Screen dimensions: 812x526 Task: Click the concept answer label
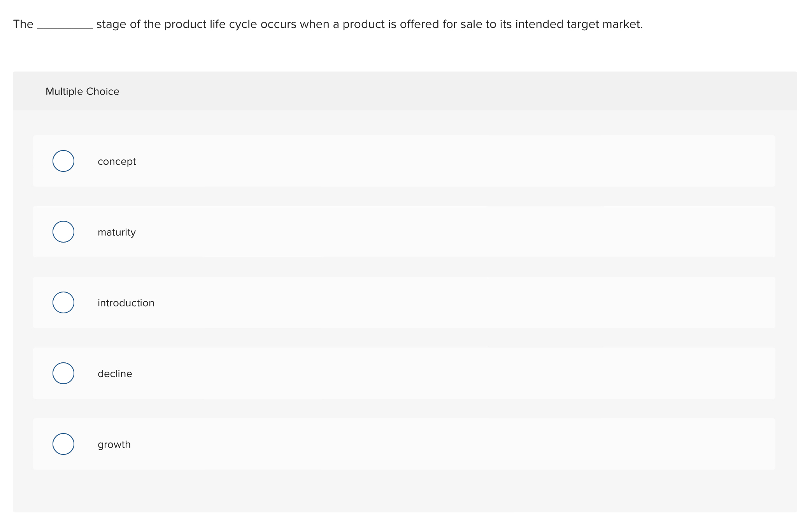(x=116, y=161)
